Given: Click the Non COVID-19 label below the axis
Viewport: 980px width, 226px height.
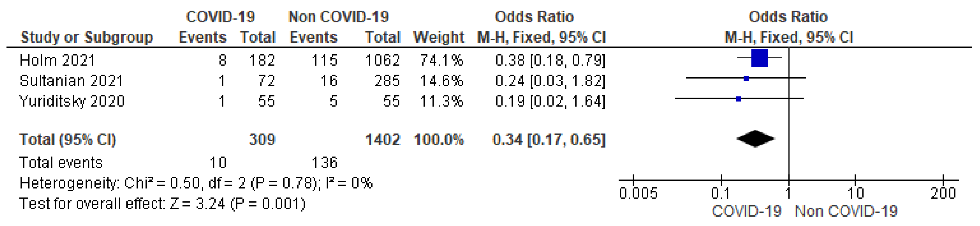Looking at the screenshot, I should (846, 211).
